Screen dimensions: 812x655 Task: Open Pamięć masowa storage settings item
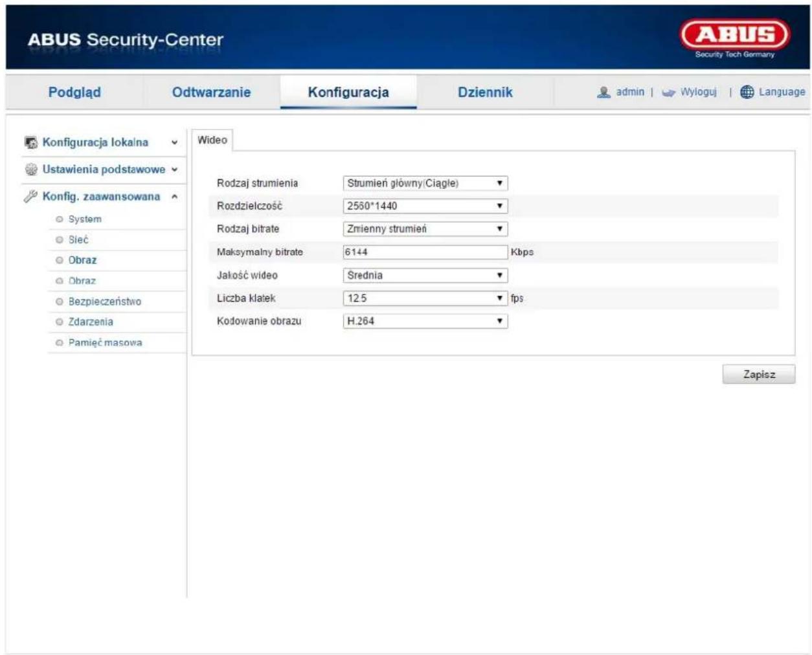coord(106,343)
